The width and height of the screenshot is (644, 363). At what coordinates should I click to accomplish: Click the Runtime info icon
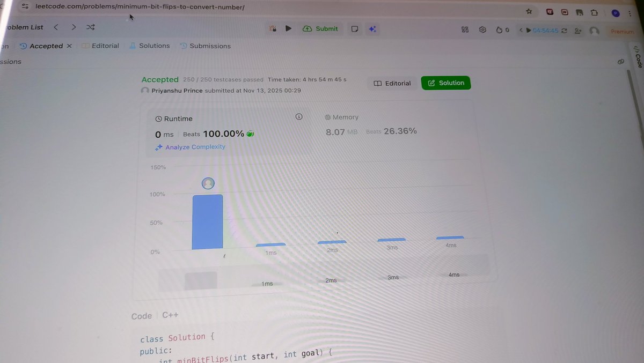[299, 117]
